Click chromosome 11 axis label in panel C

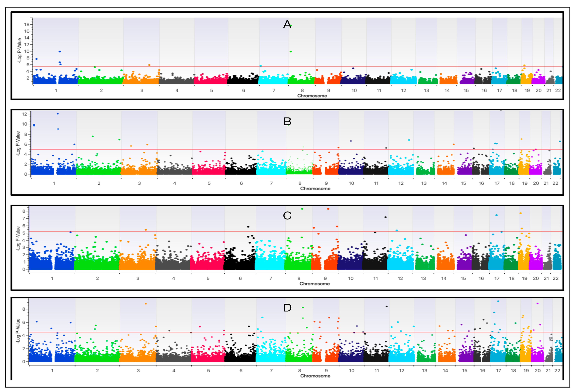click(376, 278)
